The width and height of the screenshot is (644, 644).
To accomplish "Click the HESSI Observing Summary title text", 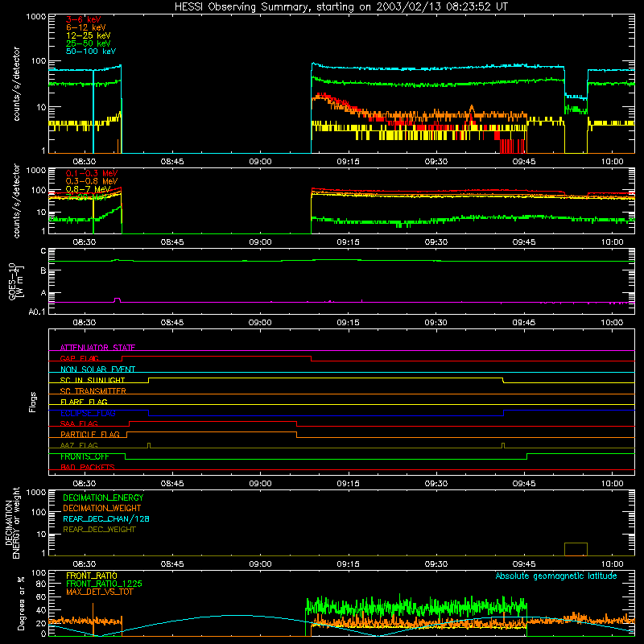I will [341, 7].
